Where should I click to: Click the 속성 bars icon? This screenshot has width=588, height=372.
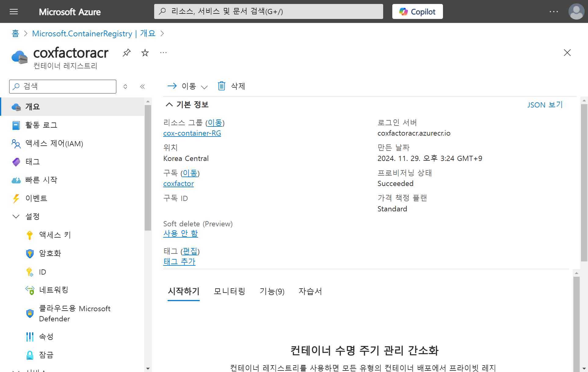click(x=30, y=337)
